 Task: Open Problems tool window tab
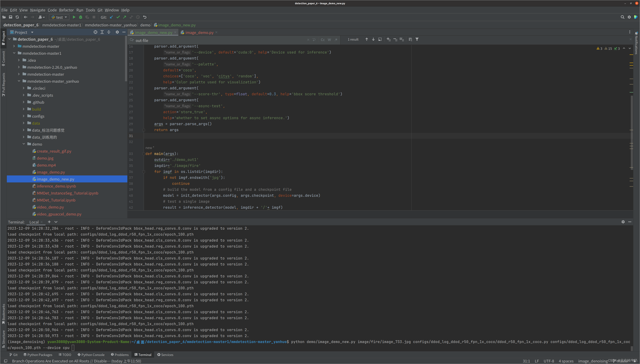[120, 355]
